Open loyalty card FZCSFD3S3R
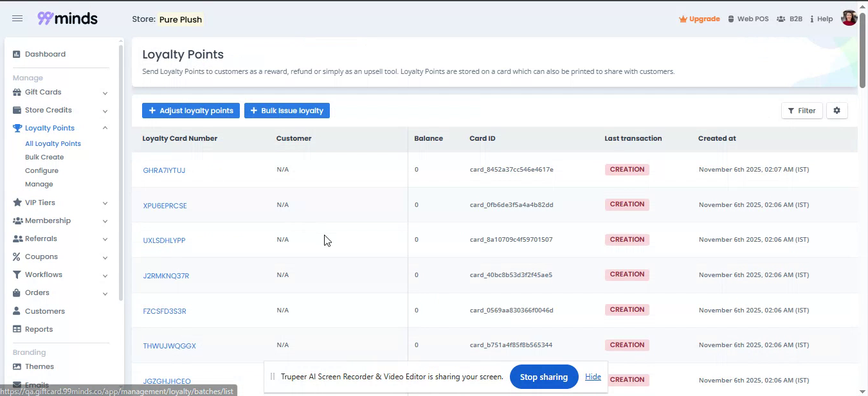This screenshot has height=396, width=868. [165, 311]
